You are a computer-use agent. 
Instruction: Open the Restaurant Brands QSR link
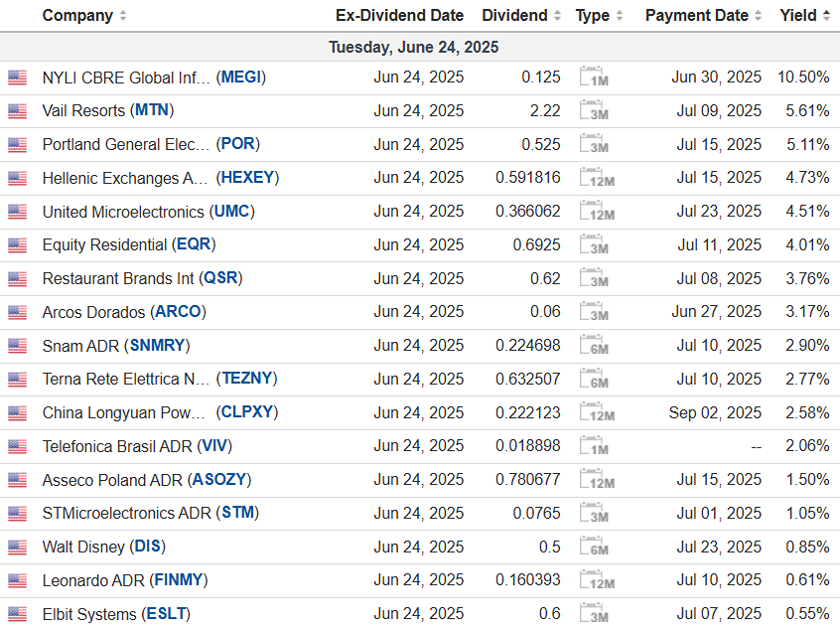click(219, 279)
